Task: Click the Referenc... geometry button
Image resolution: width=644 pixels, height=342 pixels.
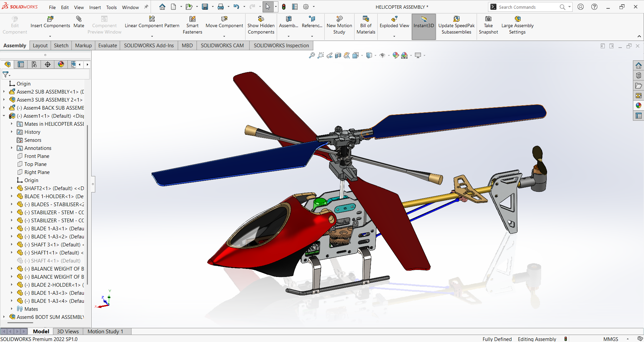Action: pyautogui.click(x=312, y=22)
